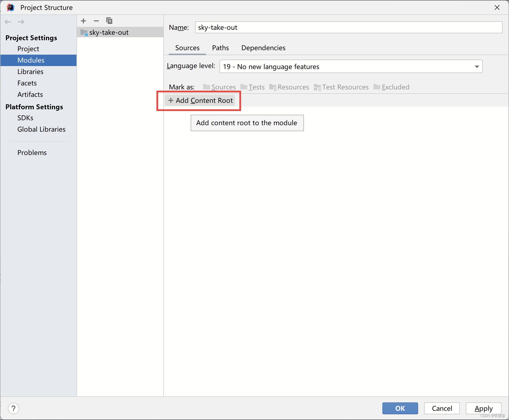
Task: Open help via the question mark icon
Action: (x=14, y=408)
